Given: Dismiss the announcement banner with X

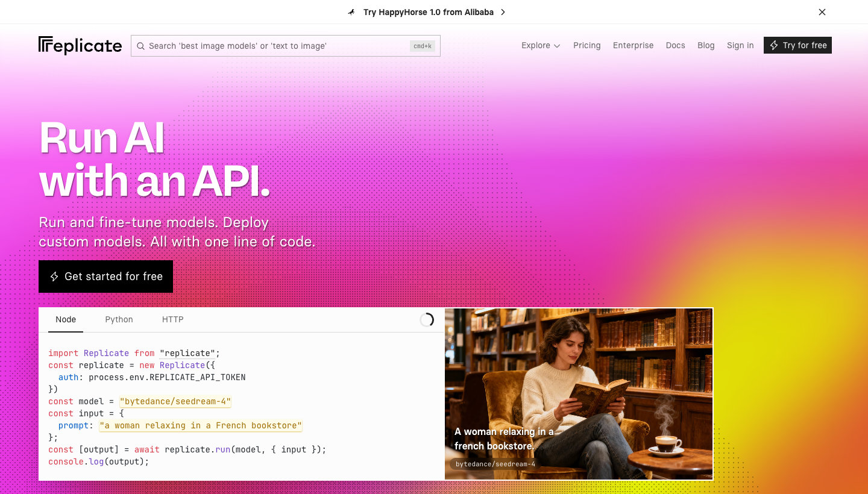Looking at the screenshot, I should click(822, 12).
